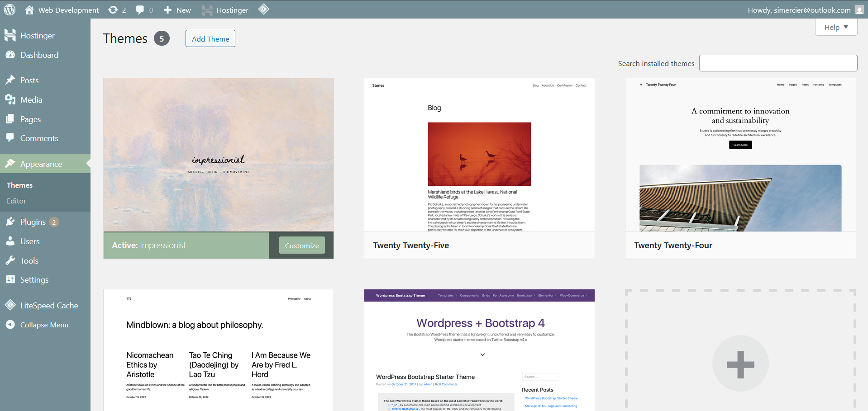Expand the Help dropdown
Image resolution: width=868 pixels, height=411 pixels.
pyautogui.click(x=836, y=28)
